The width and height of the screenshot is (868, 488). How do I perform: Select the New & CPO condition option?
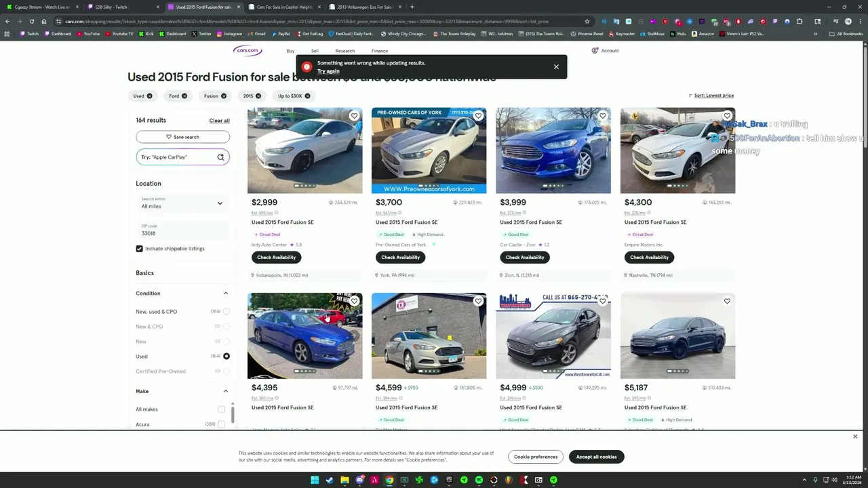point(226,327)
